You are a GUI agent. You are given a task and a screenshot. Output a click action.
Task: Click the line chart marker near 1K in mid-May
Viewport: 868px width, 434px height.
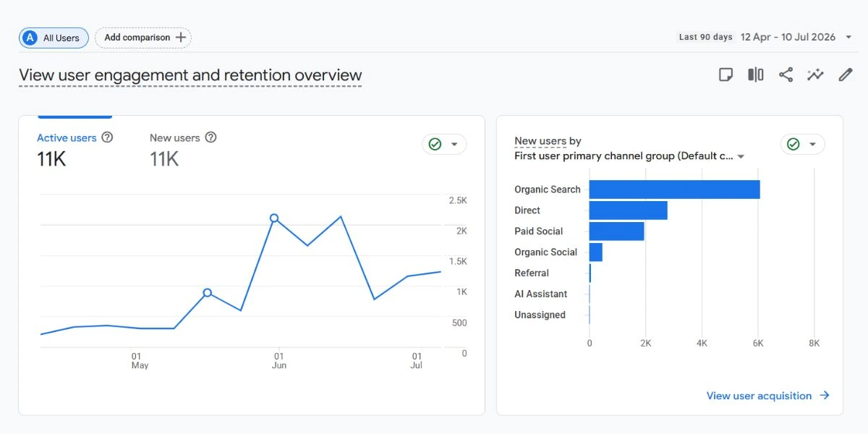point(207,293)
